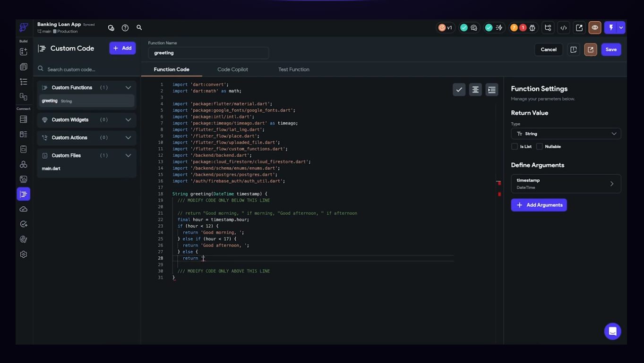Click the 'Good morning, ' return line

213,232
